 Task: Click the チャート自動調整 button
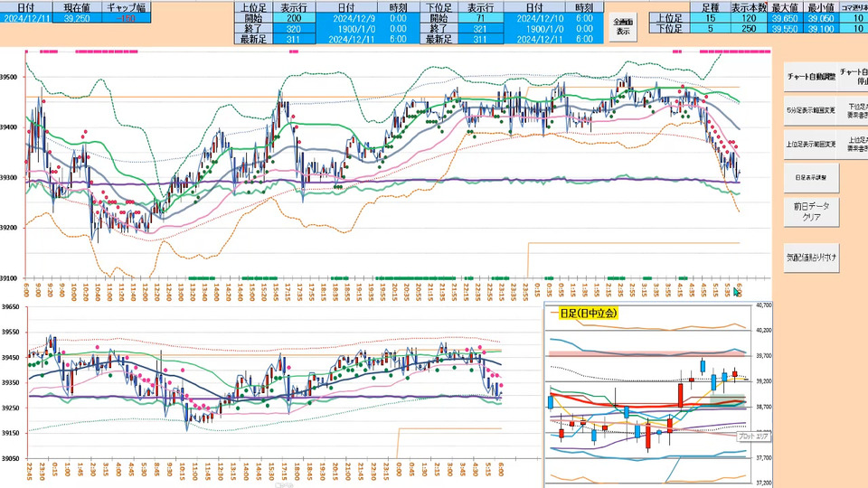[811, 76]
